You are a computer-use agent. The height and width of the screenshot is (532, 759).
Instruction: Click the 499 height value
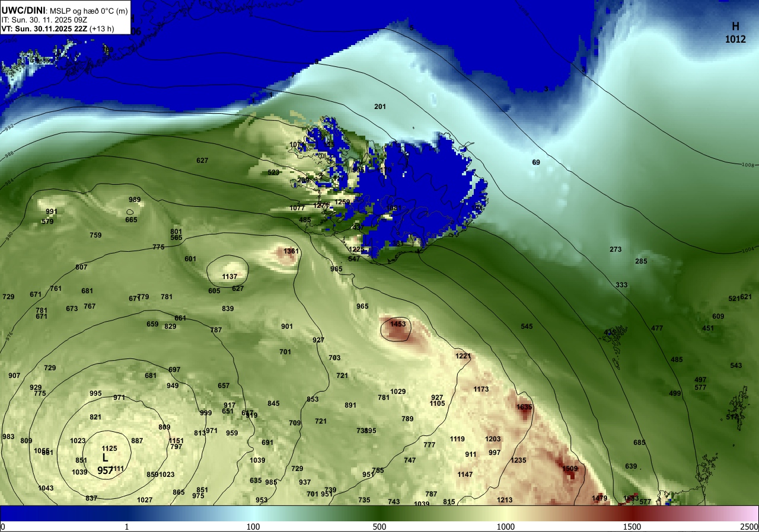coord(675,393)
